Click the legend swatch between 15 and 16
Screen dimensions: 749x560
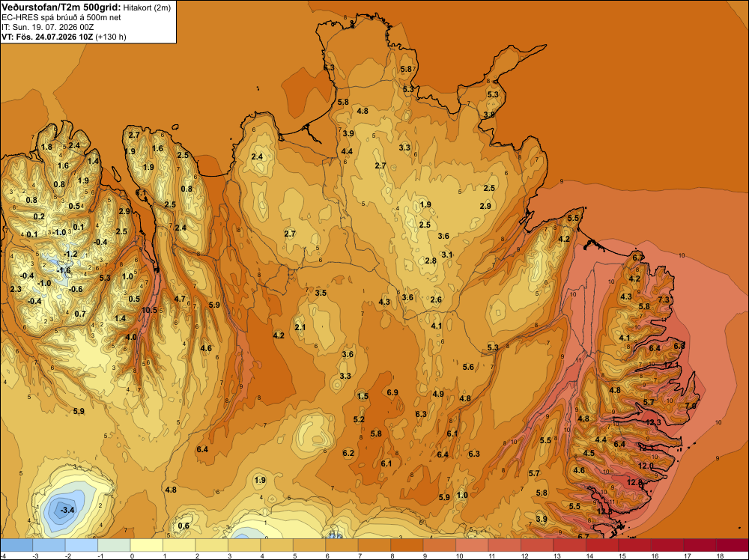[634, 545]
